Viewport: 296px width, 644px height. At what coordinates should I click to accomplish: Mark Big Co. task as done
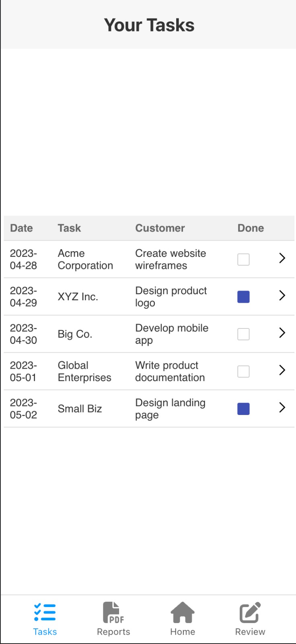click(243, 334)
